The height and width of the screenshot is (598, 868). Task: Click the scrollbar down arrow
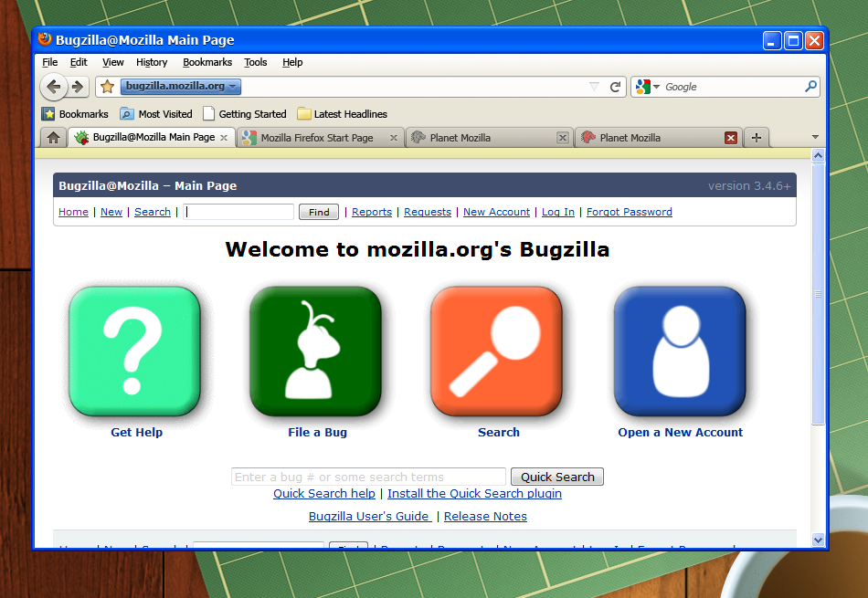[818, 540]
